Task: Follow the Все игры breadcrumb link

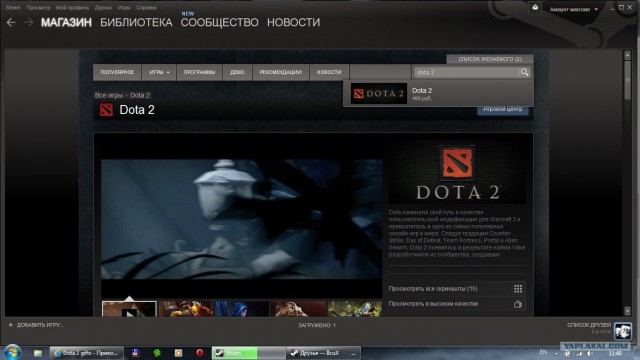Action: (109, 95)
